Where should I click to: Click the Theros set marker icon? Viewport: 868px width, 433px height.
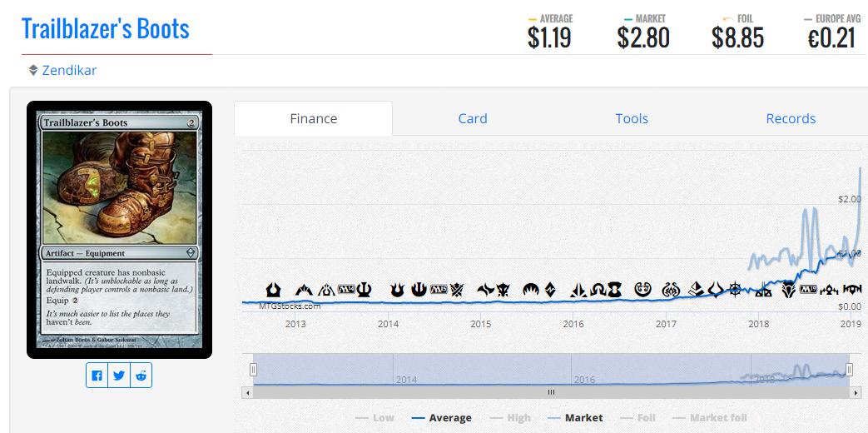pos(364,290)
